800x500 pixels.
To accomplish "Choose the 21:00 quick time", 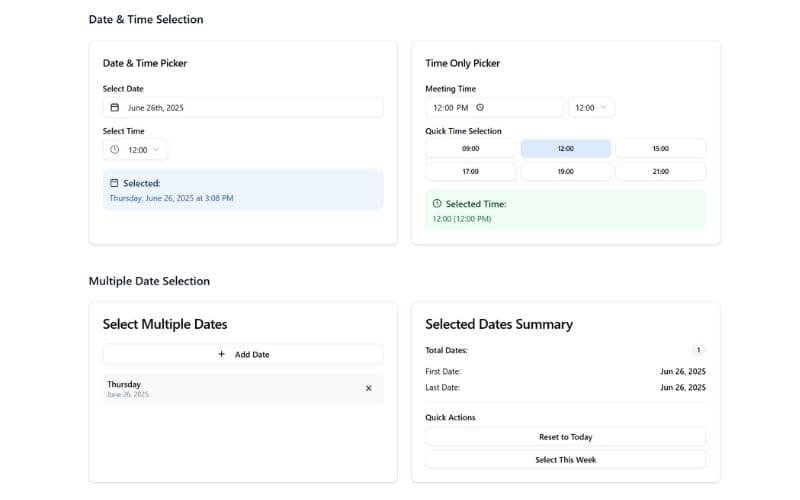I will click(660, 171).
